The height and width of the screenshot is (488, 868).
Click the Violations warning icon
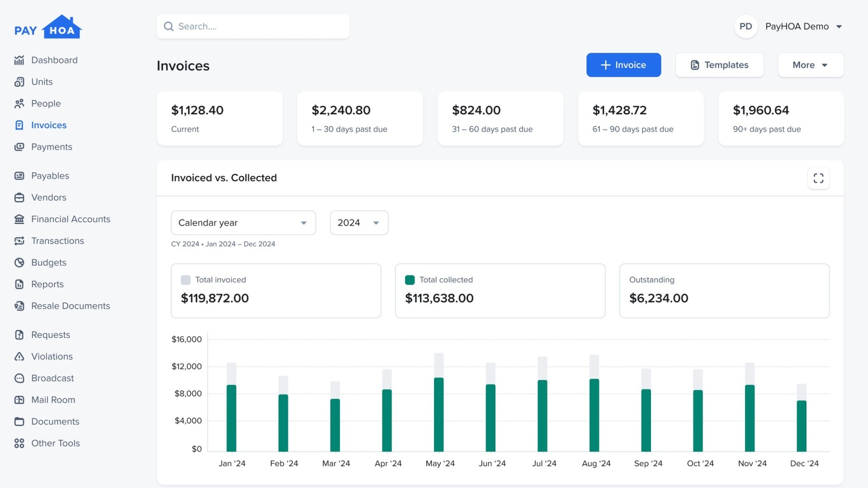pos(19,357)
